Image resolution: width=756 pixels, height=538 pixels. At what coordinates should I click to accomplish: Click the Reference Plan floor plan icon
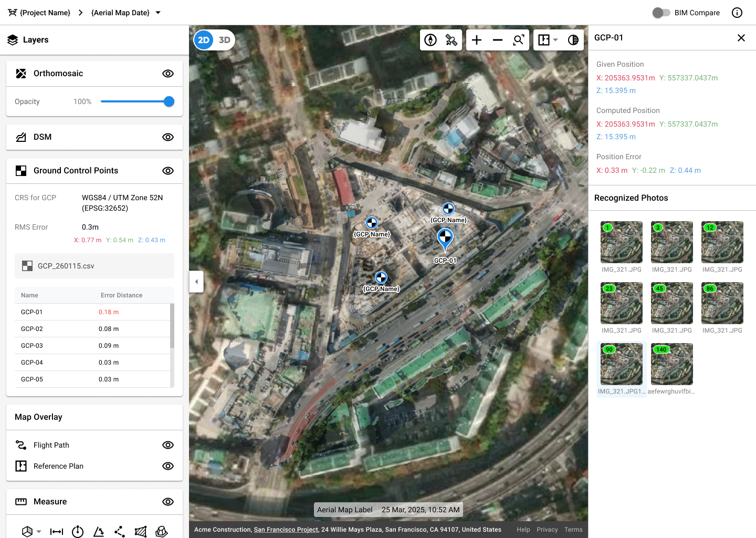[21, 466]
